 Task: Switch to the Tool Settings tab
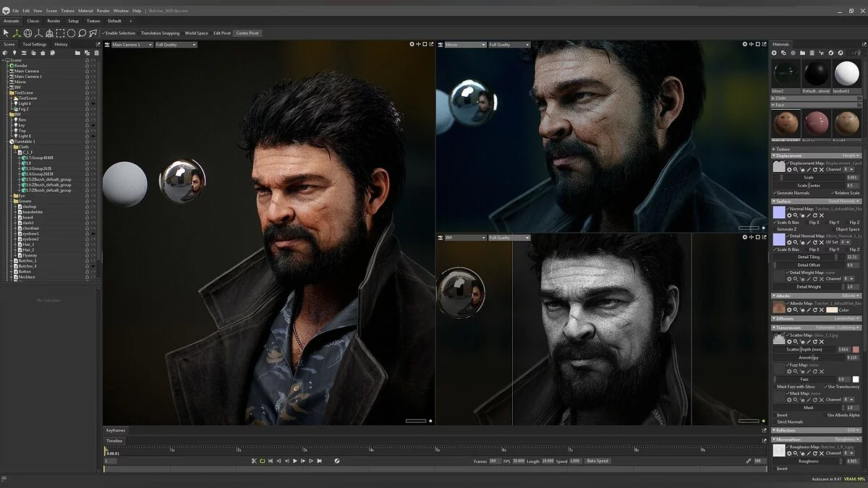[x=34, y=44]
